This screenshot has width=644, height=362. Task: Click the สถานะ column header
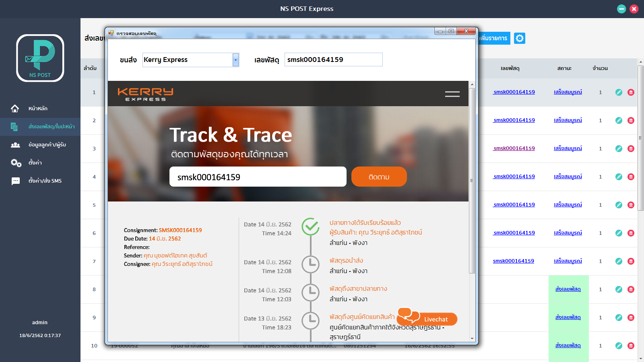pos(564,68)
